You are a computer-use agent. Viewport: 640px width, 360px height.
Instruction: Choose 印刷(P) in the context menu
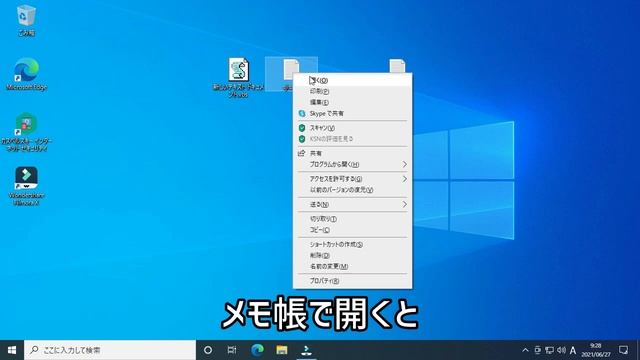pyautogui.click(x=353, y=91)
